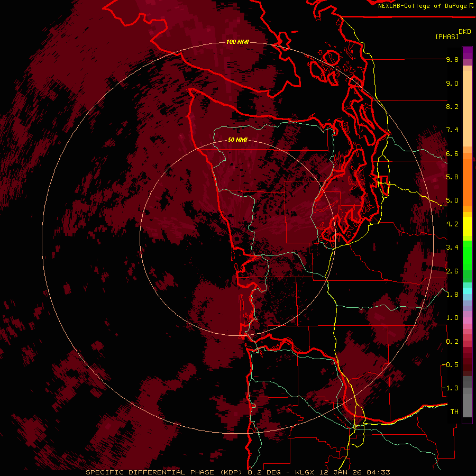
Task: Select the "5.8" color scale value
Action: tap(452, 177)
